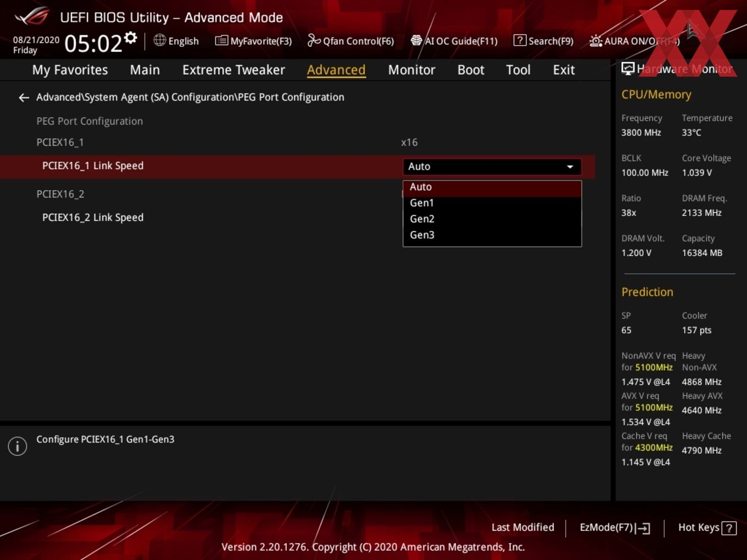Click the PCIEX16_2 label
This screenshot has width=747, height=560.
click(60, 194)
